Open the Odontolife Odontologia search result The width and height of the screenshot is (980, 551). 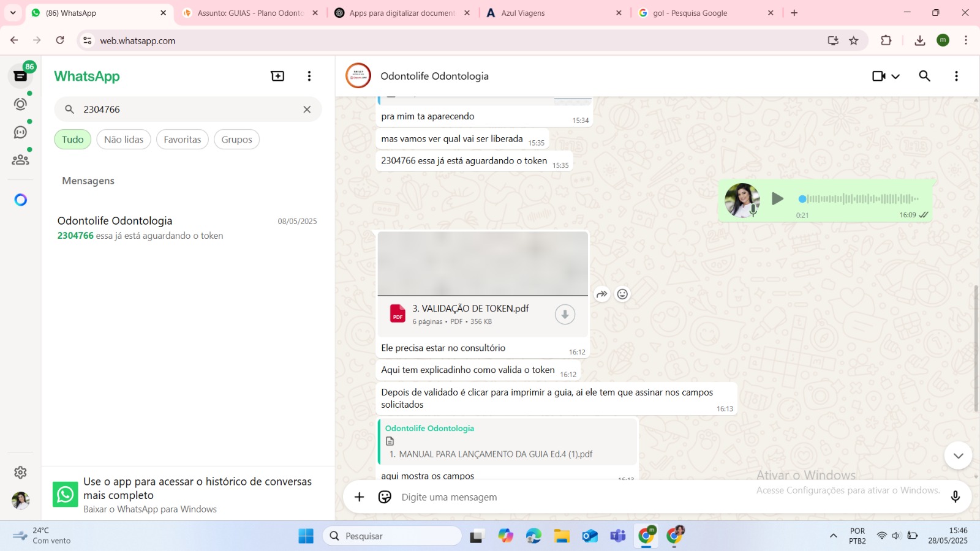click(x=187, y=228)
